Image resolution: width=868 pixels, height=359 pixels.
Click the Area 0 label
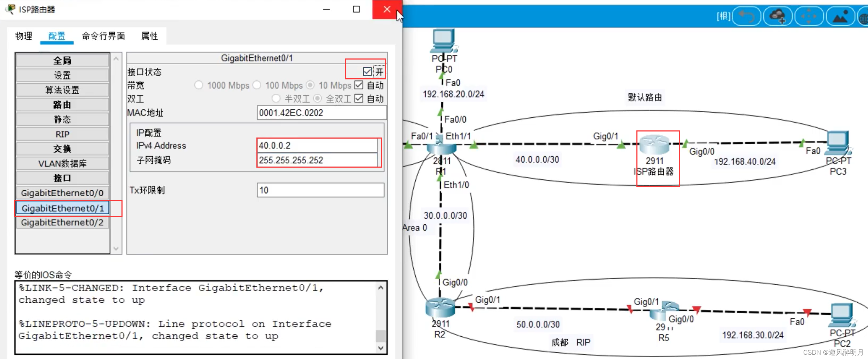tap(415, 228)
